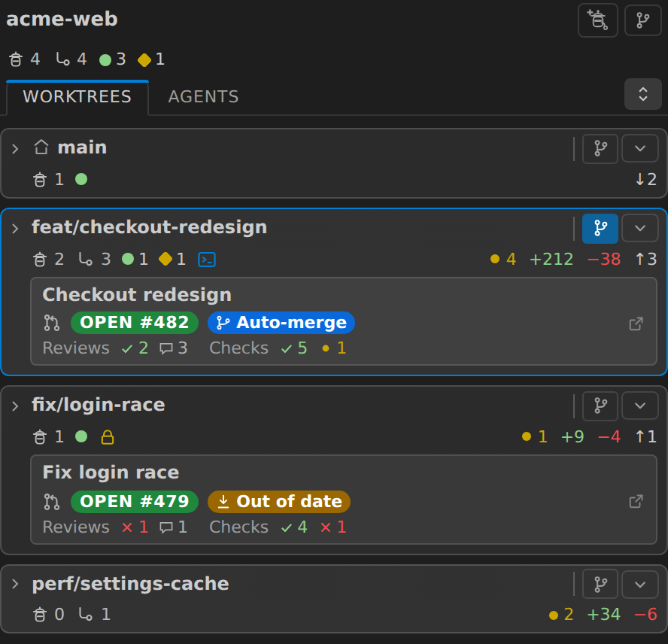Viewport: 668px width, 644px height.
Task: Click the branch button on perf/settings-cache card
Action: coord(600,584)
